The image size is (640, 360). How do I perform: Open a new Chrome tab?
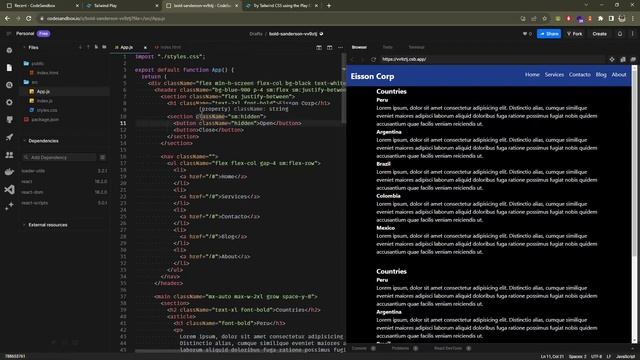[x=329, y=6]
